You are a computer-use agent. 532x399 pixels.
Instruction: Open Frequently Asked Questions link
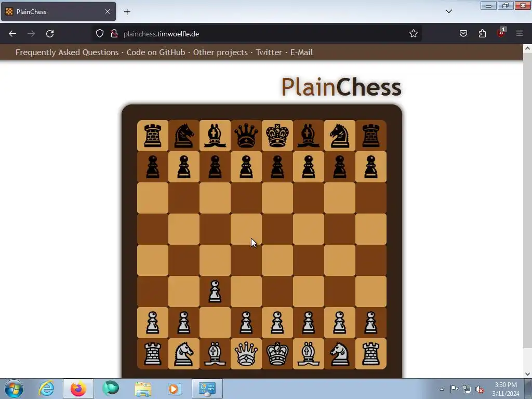(x=67, y=52)
